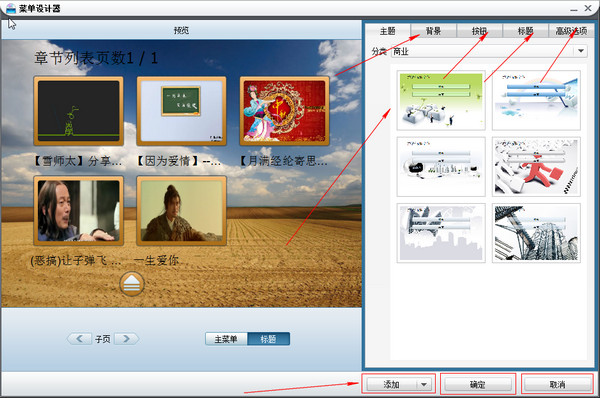
Task: Switch to the 主题 tab
Action: pos(388,31)
